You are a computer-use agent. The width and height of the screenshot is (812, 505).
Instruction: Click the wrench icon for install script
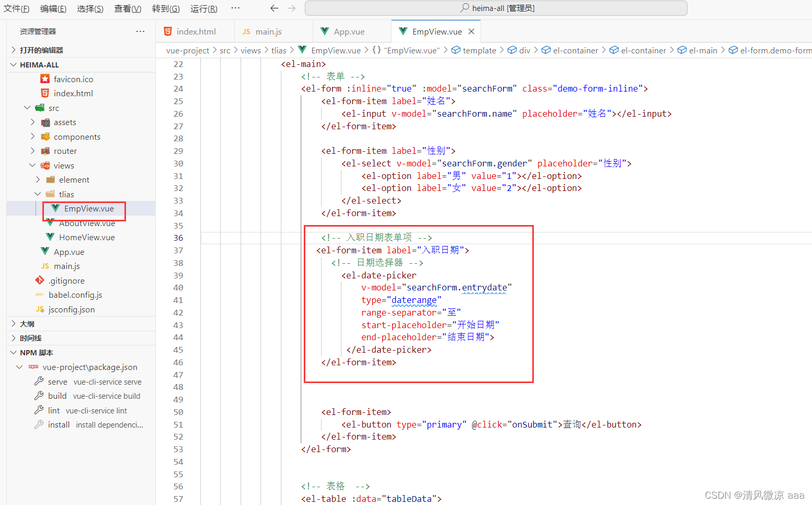(39, 424)
